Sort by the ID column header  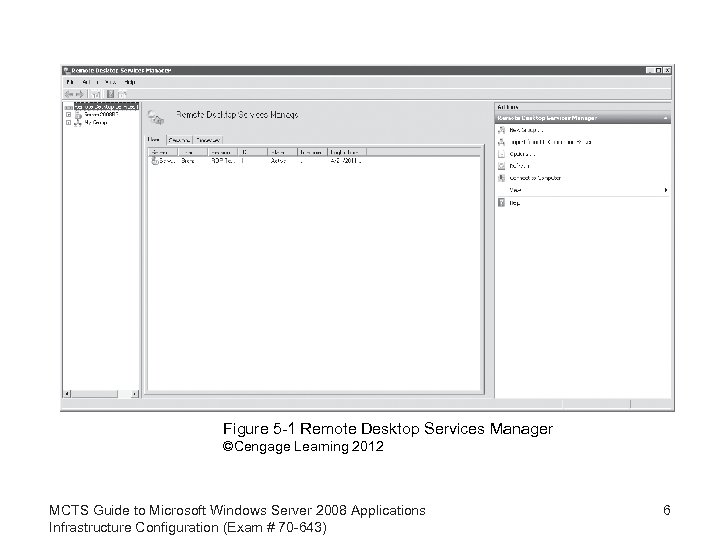[252, 152]
